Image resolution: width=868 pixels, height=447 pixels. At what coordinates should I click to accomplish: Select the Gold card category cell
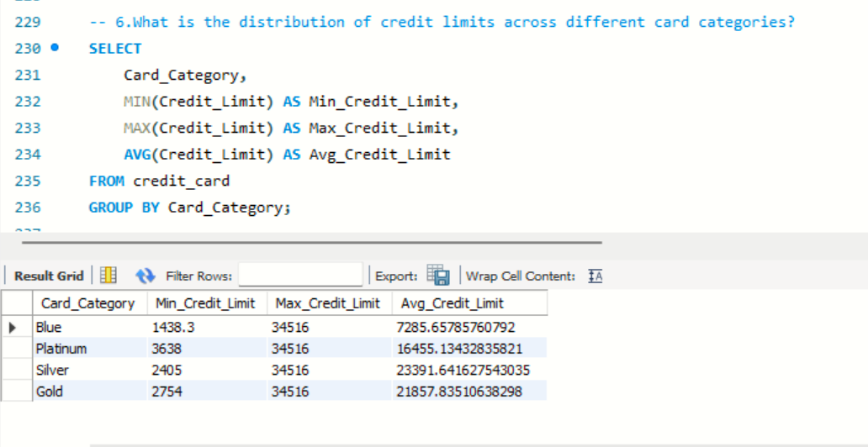(x=90, y=392)
